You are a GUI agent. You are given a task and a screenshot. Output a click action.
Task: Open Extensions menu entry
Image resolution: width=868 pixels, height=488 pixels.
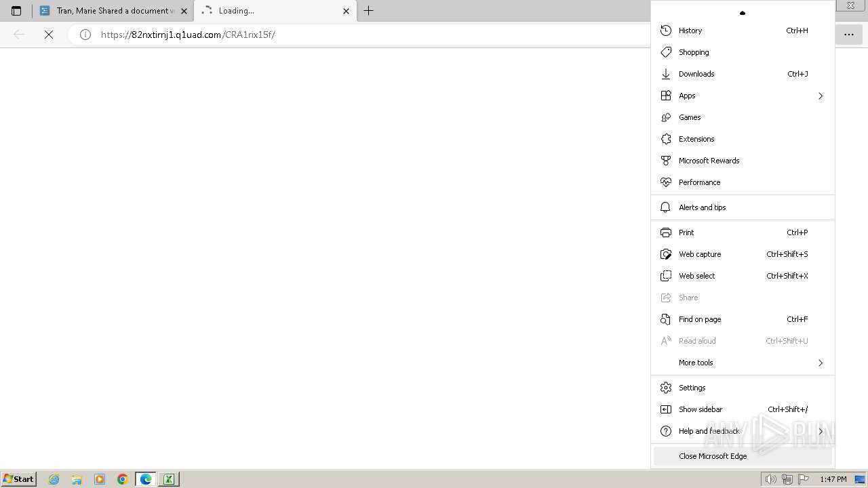click(x=743, y=139)
